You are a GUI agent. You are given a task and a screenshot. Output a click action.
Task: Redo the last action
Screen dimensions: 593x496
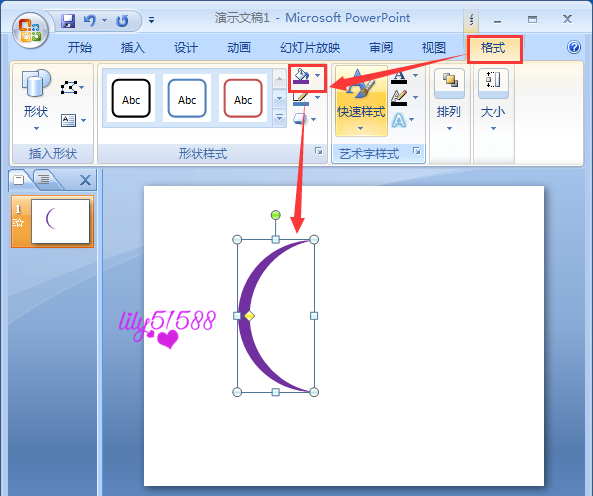122,20
